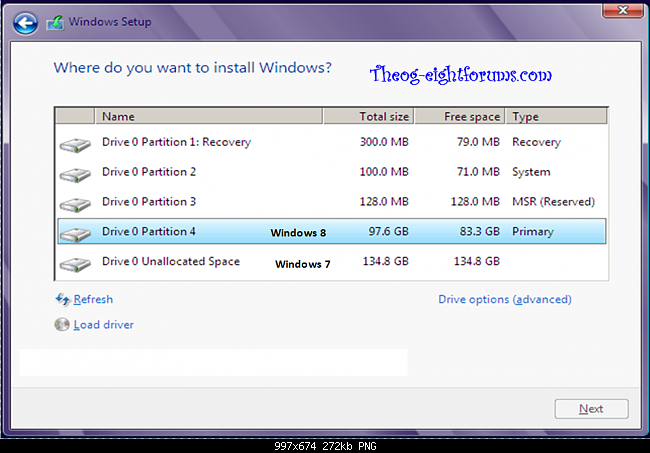Click the Free space column header
This screenshot has width=650, height=453.
(x=460, y=116)
